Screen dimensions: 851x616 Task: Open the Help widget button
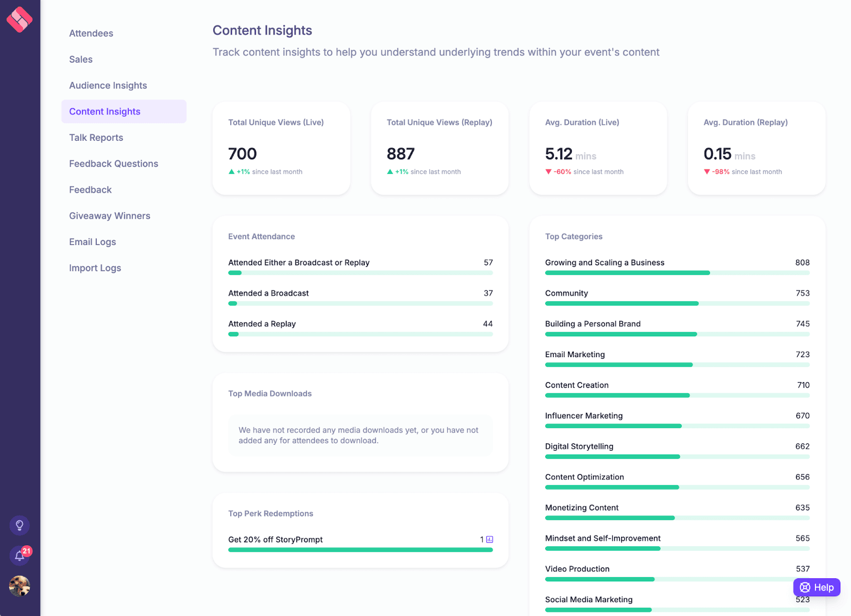click(x=816, y=587)
